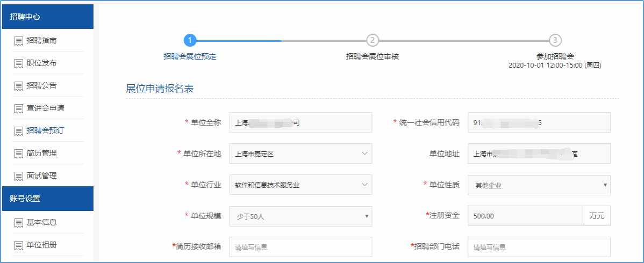Click step 3 circle 参加招聘会
The image size is (644, 263).
coord(555,40)
